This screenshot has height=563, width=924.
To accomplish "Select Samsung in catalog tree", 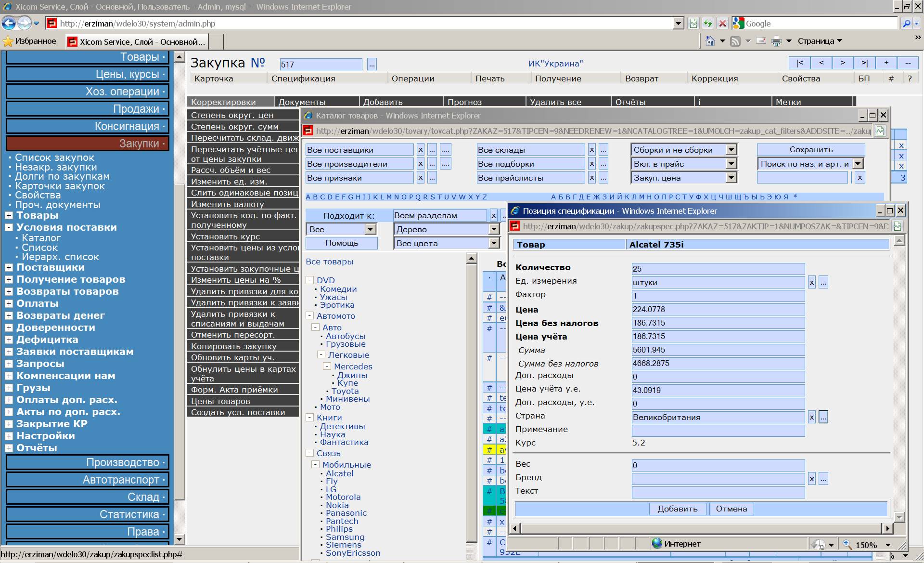I will coord(345,537).
